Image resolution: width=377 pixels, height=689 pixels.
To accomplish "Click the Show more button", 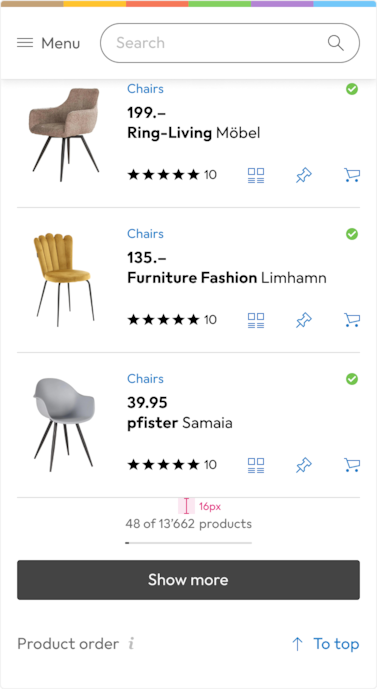I will (x=188, y=580).
